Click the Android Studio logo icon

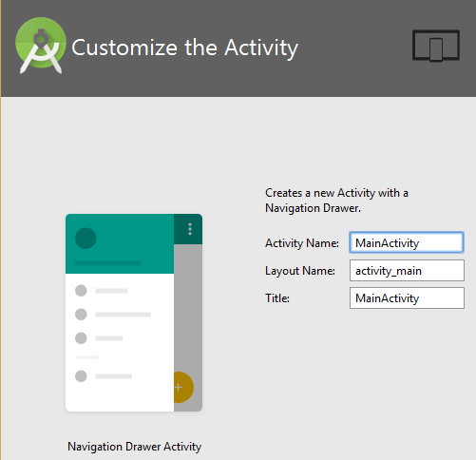[41, 46]
